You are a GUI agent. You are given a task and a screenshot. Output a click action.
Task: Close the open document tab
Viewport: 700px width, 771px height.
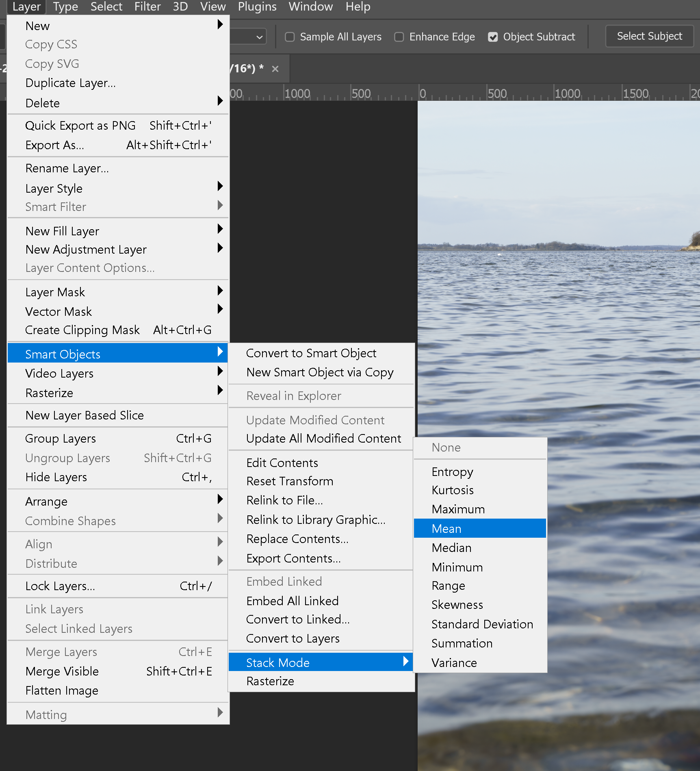pos(275,69)
